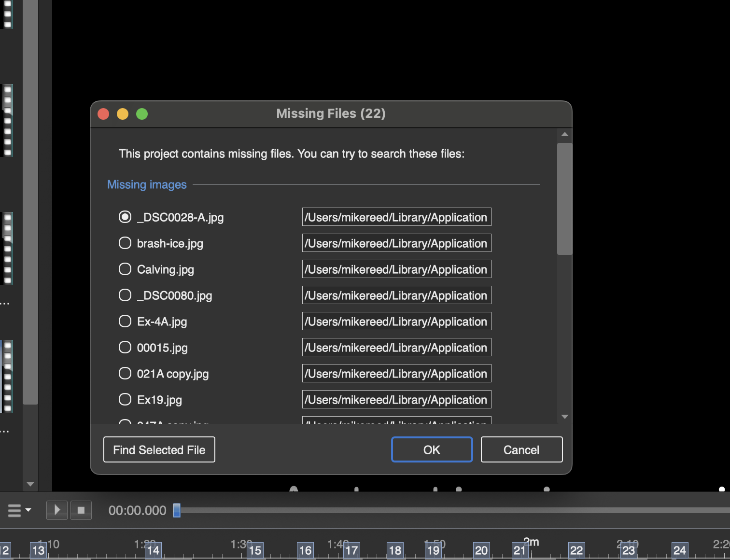Cancel the Missing Files dialog
The image size is (730, 560).
521,450
